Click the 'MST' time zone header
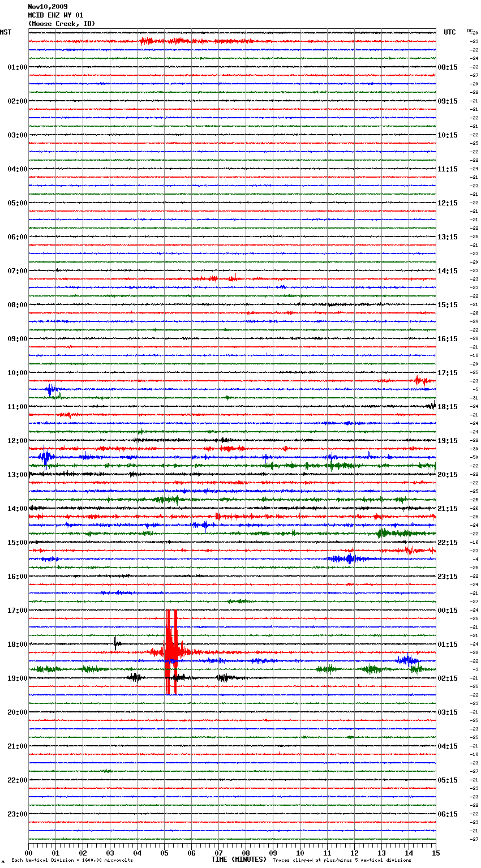 coord(6,32)
